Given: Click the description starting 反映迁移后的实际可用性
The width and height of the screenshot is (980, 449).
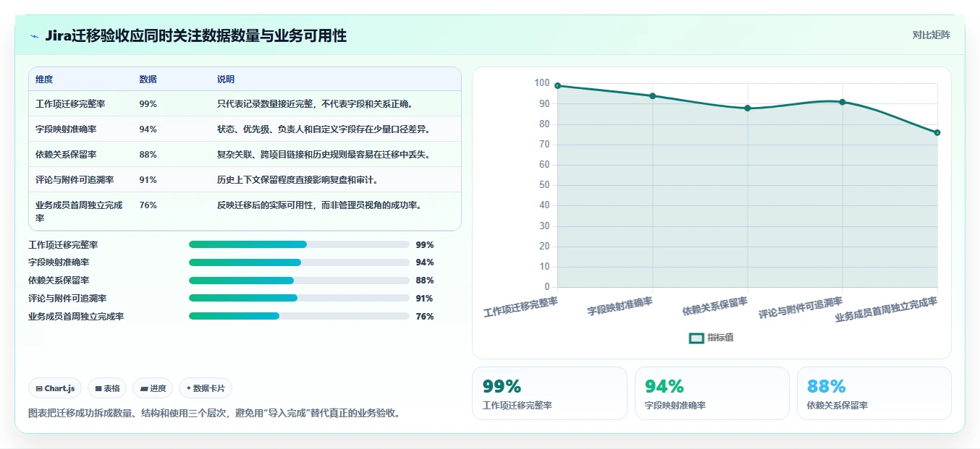Looking at the screenshot, I should pos(319,205).
